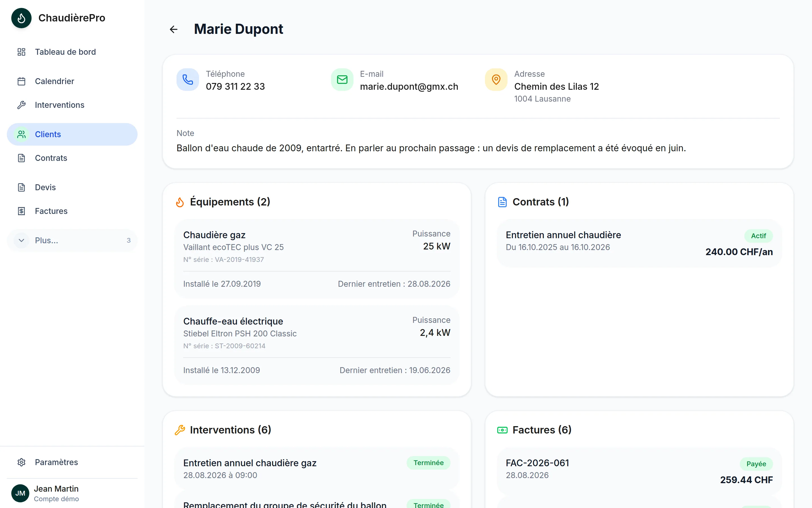Open the Calendrier page

point(72,81)
